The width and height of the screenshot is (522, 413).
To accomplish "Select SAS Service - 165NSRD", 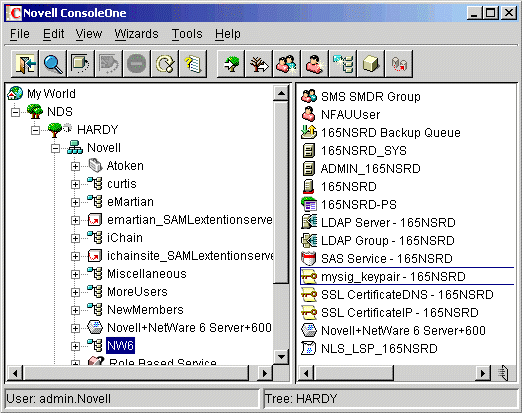I will [x=377, y=259].
